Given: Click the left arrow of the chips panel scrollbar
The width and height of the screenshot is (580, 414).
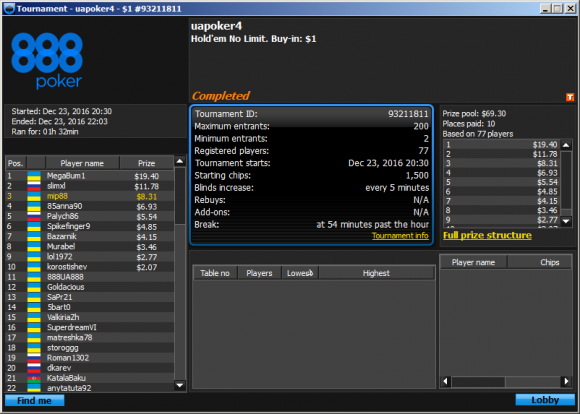Looking at the screenshot, I should pos(446,381).
